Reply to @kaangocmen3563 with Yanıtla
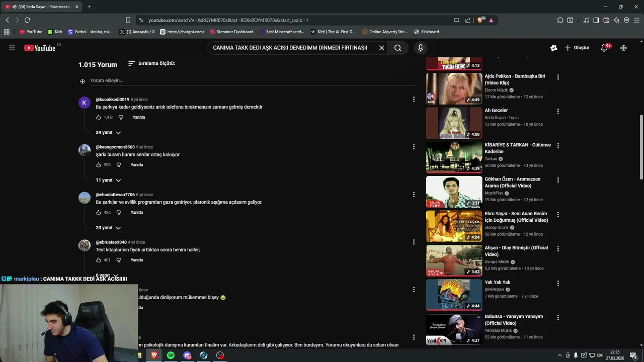The image size is (644, 362). [137, 165]
